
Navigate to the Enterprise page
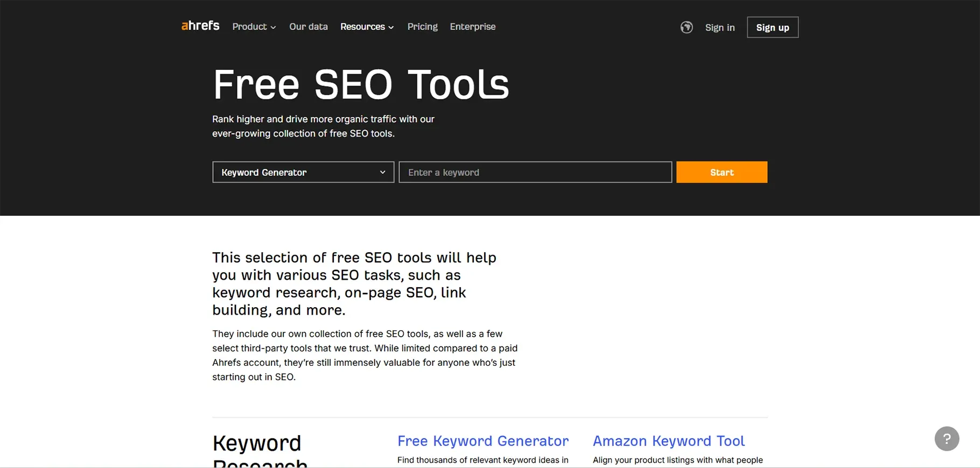pyautogui.click(x=472, y=27)
